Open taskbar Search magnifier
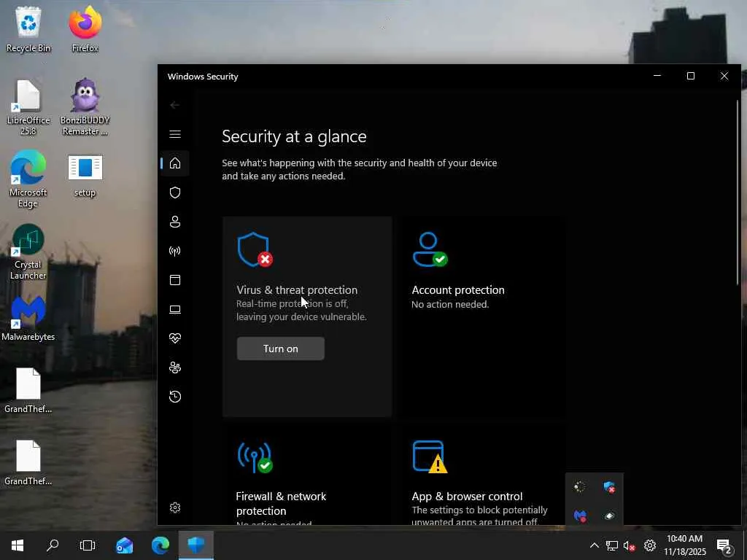The image size is (747, 560). [x=53, y=545]
